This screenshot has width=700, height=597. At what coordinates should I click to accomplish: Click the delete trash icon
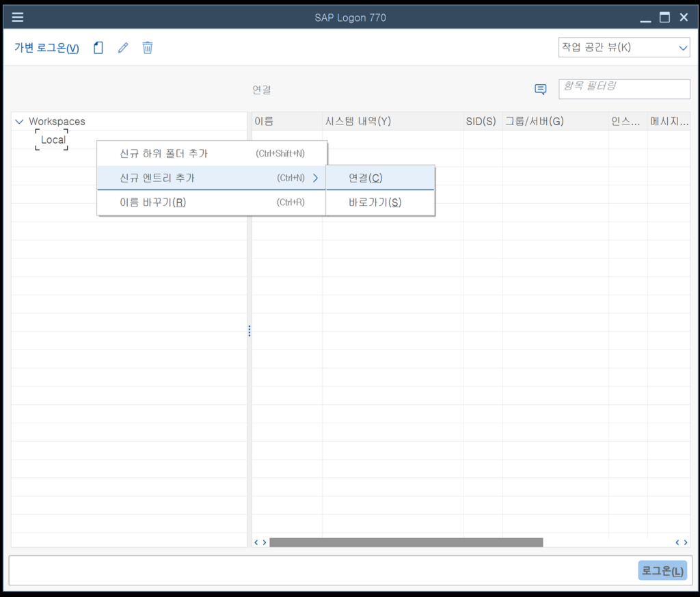click(x=148, y=47)
